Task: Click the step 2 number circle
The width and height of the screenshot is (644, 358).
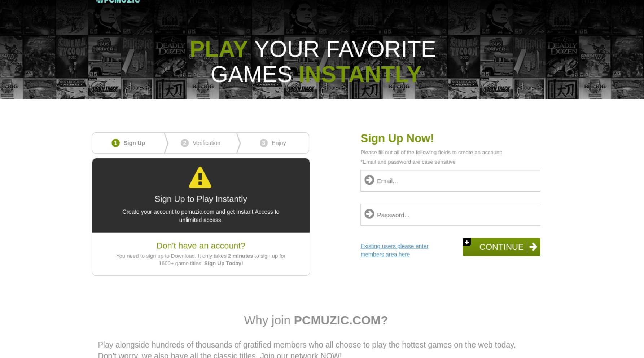Action: tap(185, 143)
